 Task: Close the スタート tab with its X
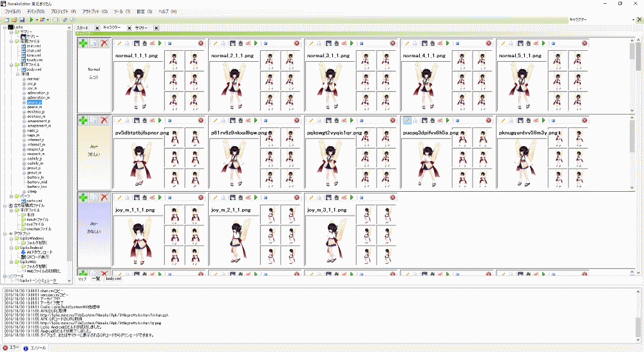pyautogui.click(x=97, y=28)
